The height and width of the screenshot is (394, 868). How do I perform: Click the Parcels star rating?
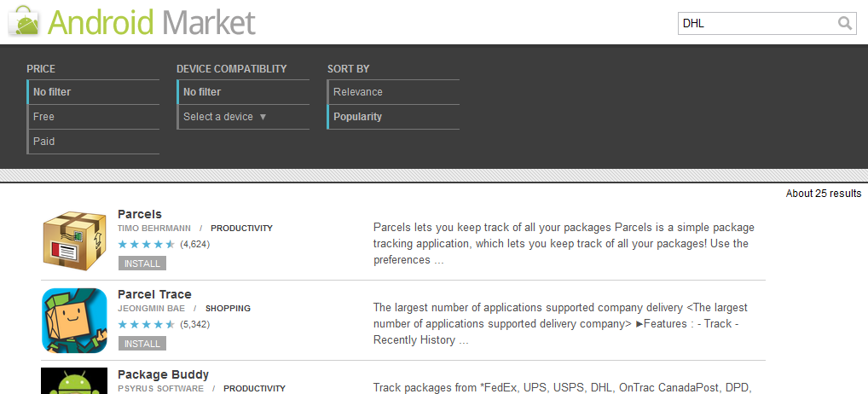click(147, 244)
